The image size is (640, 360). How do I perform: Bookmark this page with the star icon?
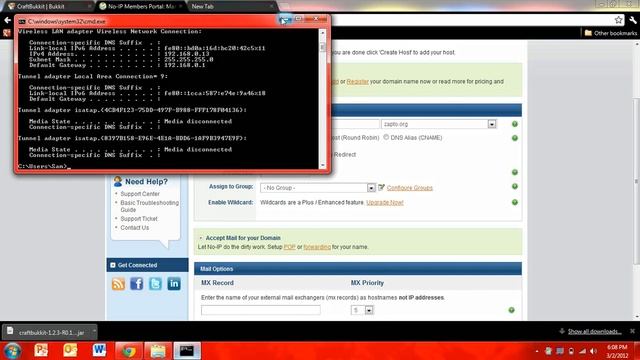point(618,20)
